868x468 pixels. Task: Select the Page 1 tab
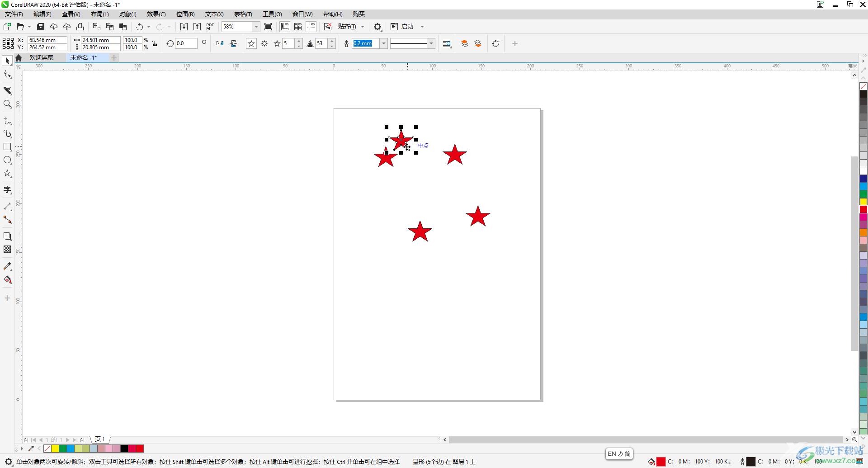click(100, 439)
